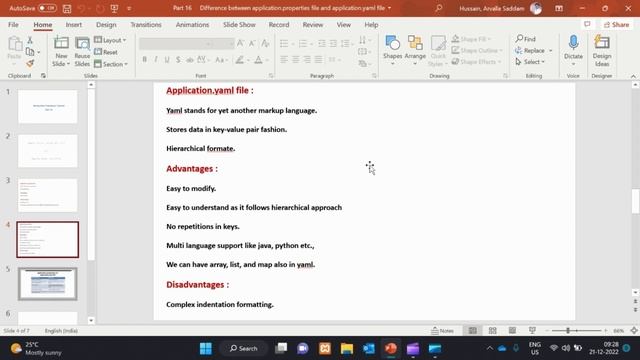Image resolution: width=640 pixels, height=360 pixels.
Task: Select slide 5 thumbnail
Action: [x=47, y=284]
